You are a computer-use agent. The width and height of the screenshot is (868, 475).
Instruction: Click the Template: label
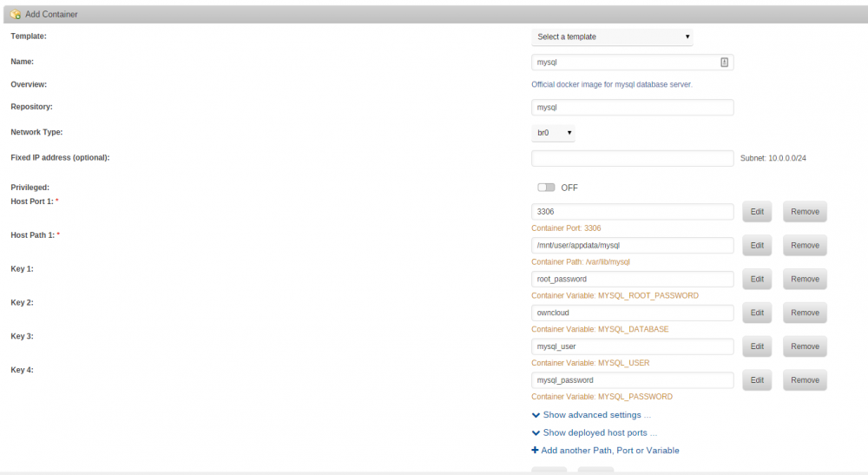(29, 36)
